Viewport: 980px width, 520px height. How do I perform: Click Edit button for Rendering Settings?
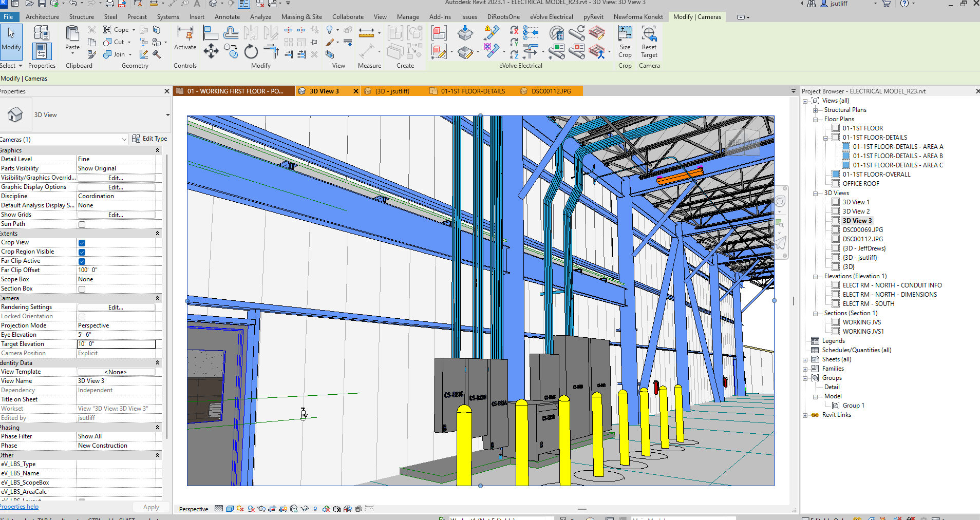(x=116, y=307)
